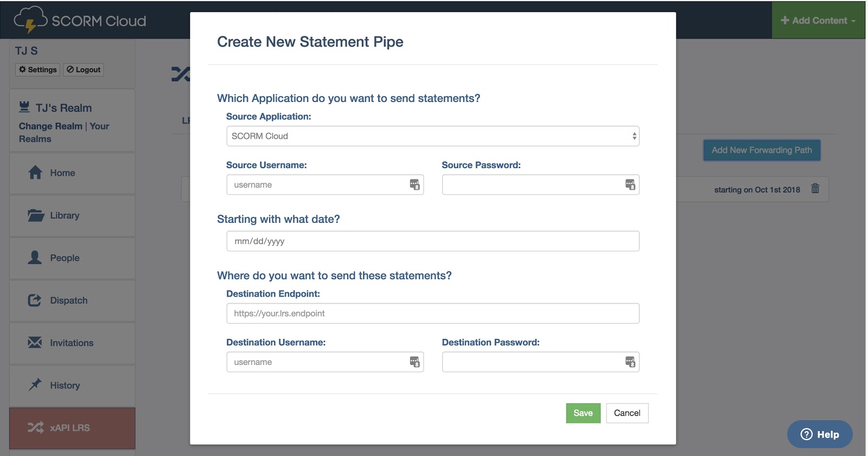Open Invitations from the sidebar
868x456 pixels.
point(72,343)
